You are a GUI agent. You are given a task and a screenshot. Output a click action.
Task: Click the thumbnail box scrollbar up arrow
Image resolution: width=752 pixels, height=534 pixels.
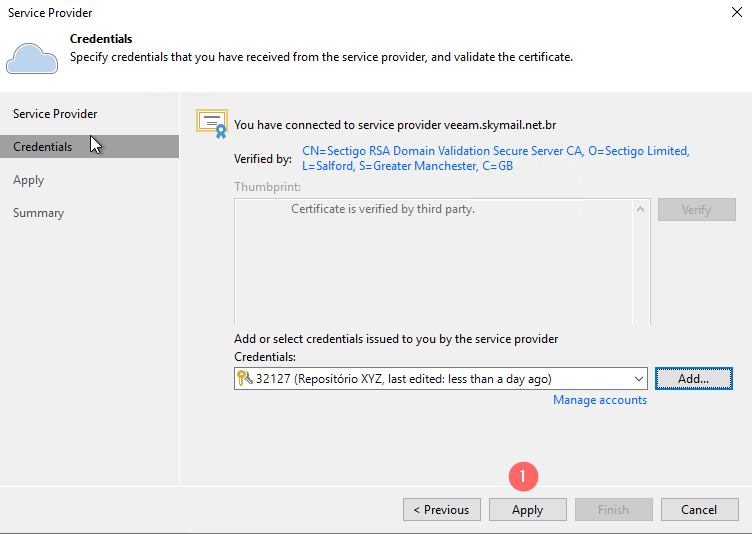[x=640, y=209]
